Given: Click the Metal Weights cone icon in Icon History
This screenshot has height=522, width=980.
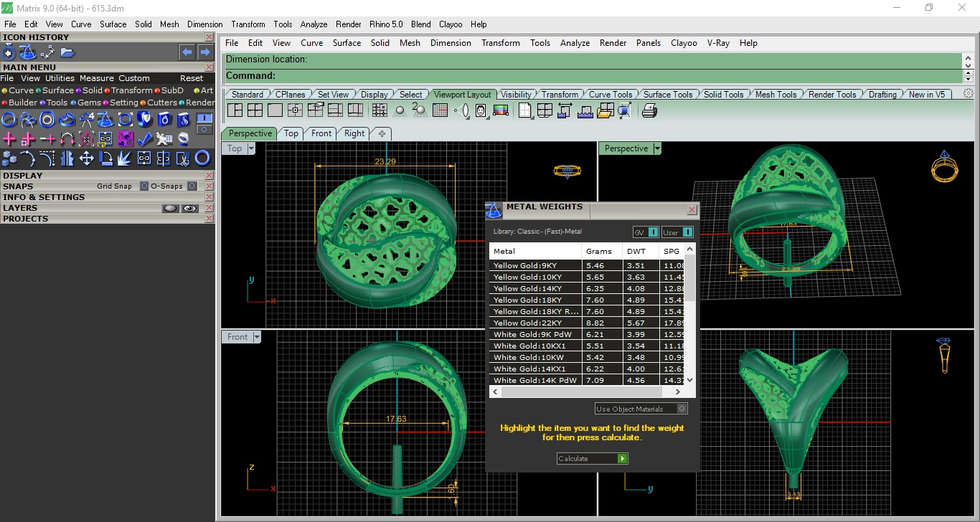Looking at the screenshot, I should point(27,52).
